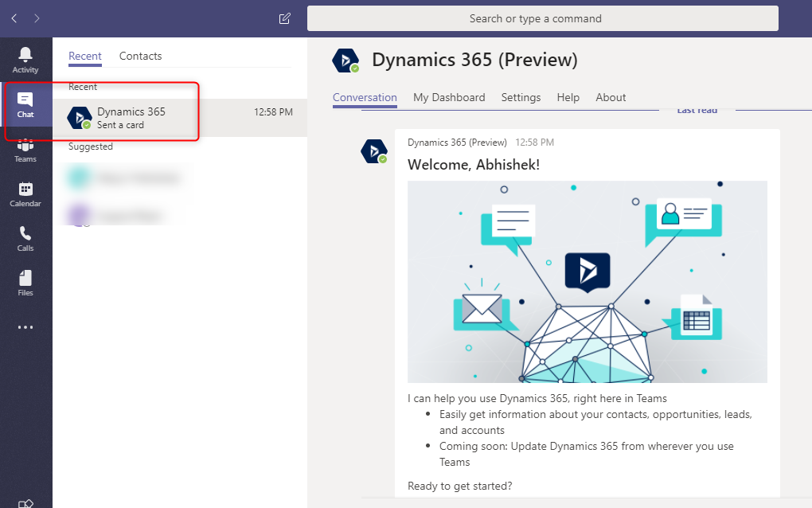This screenshot has width=812, height=508.
Task: Open the Dynamics 365 'Sent a card' chat
Action: (x=180, y=118)
